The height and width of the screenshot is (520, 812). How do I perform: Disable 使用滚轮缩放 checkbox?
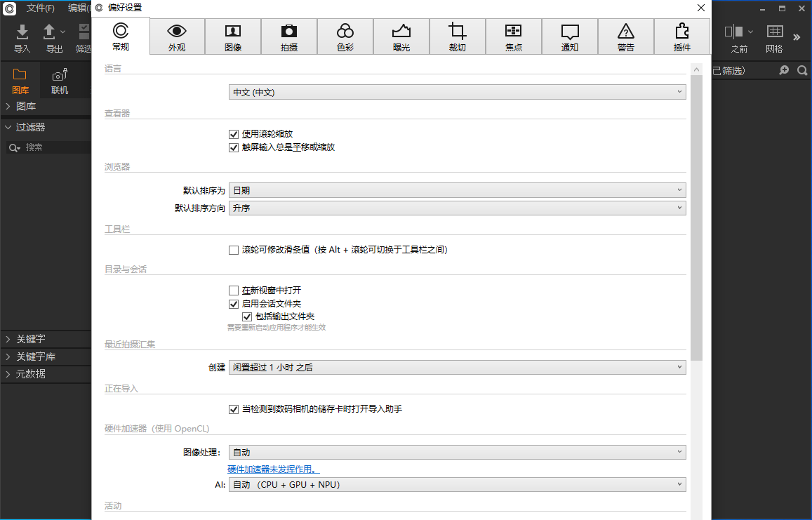(x=234, y=133)
